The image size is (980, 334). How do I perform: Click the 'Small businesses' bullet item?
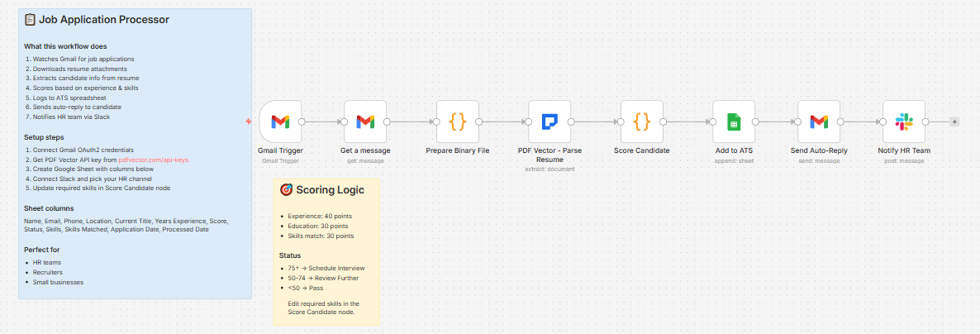click(x=58, y=282)
